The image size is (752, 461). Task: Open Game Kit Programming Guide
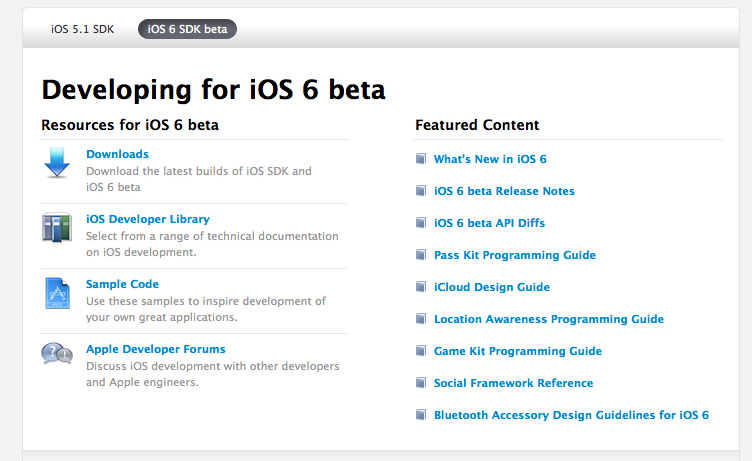coord(517,351)
